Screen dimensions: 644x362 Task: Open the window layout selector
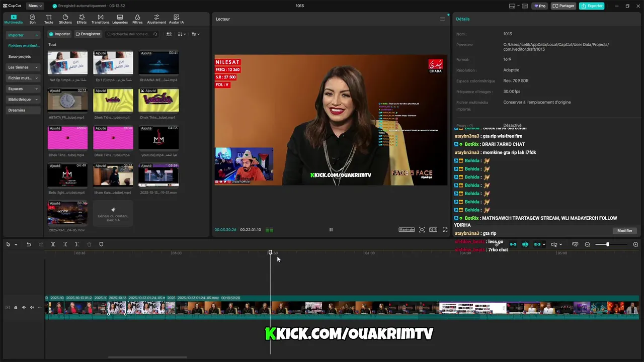(x=515, y=6)
